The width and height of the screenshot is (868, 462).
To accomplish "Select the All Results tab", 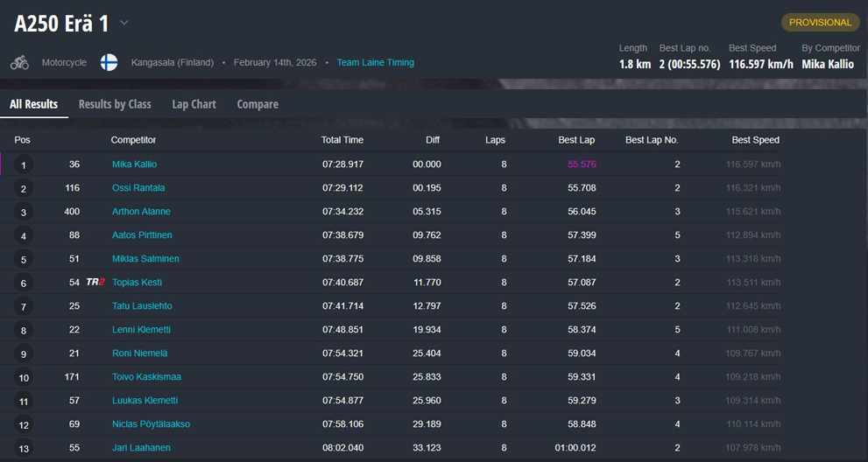I will click(33, 104).
